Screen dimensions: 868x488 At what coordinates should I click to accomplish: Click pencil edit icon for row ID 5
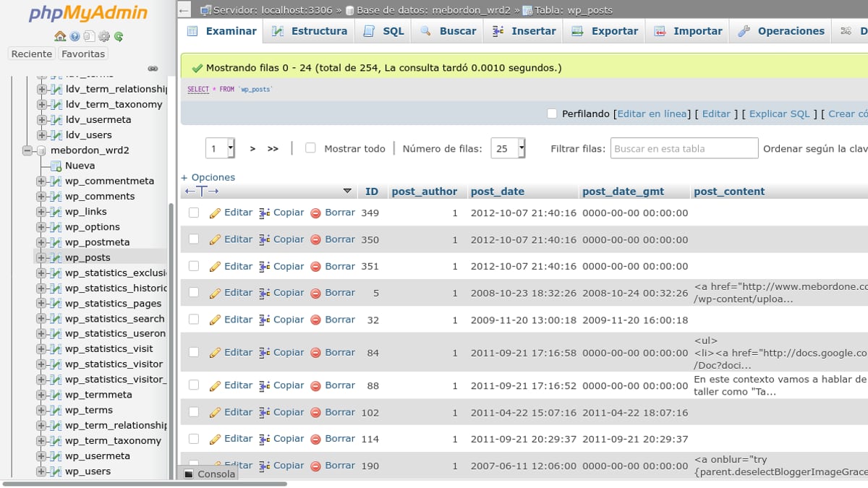point(215,293)
